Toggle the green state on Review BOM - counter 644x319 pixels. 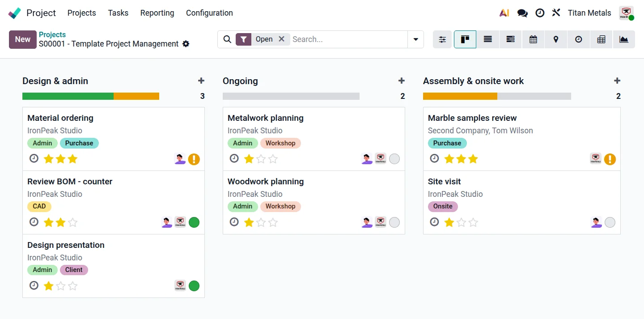(x=194, y=222)
